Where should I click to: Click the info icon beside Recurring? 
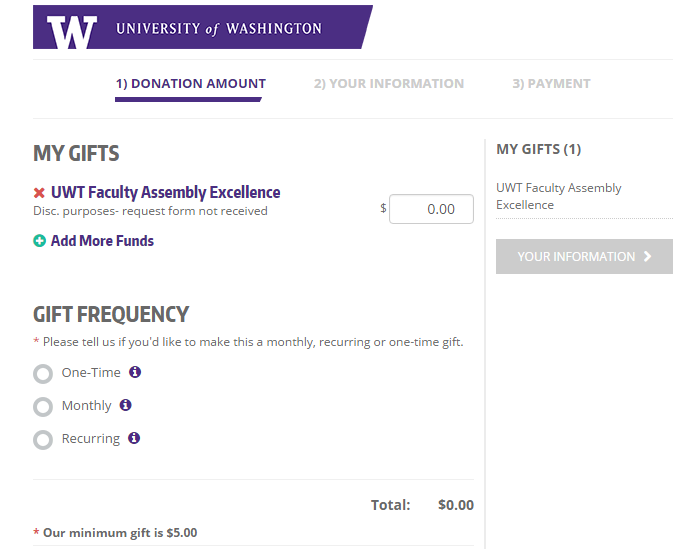[x=134, y=438]
